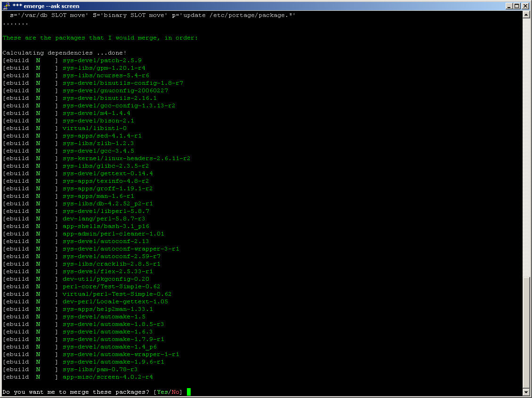The height and width of the screenshot is (398, 532).
Task: Click 'sys-devel/automake-wrapper-1-r1' package
Action: pyautogui.click(x=121, y=354)
